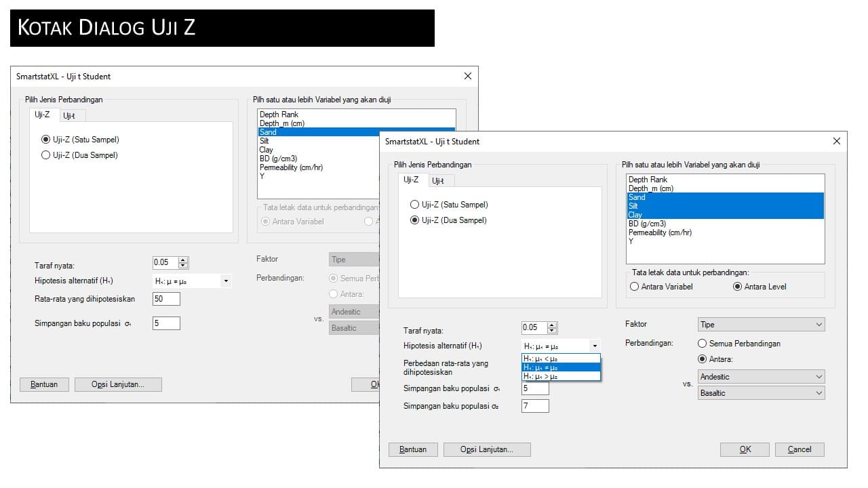Open the Opsi Lanjutan dialog
This screenshot has height=488, width=868.
click(487, 449)
